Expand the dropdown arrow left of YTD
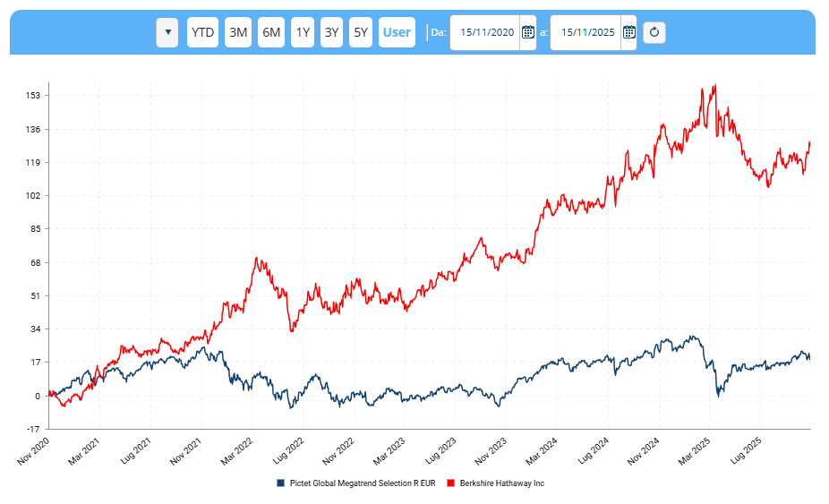This screenshot has width=829, height=504. point(167,32)
